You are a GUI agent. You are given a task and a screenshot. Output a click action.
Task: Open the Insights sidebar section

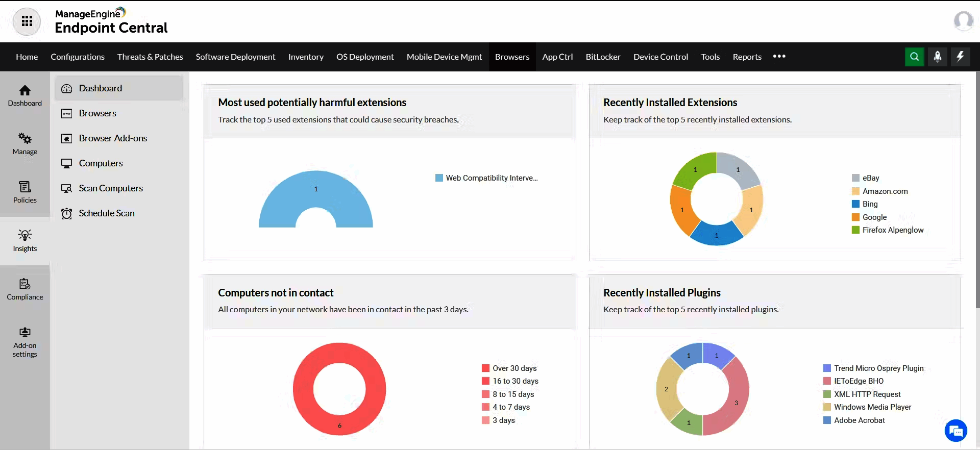pos(25,241)
